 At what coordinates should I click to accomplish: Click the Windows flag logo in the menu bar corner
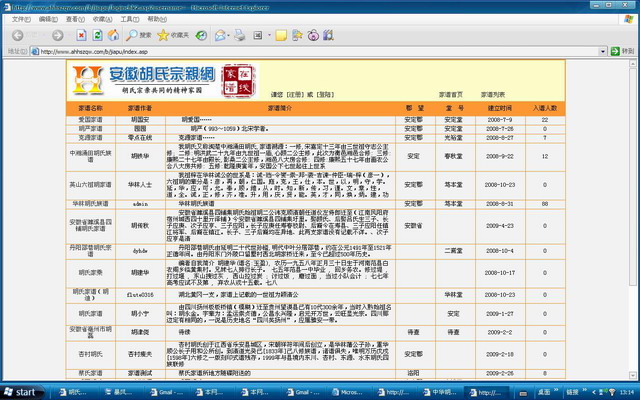(x=629, y=19)
